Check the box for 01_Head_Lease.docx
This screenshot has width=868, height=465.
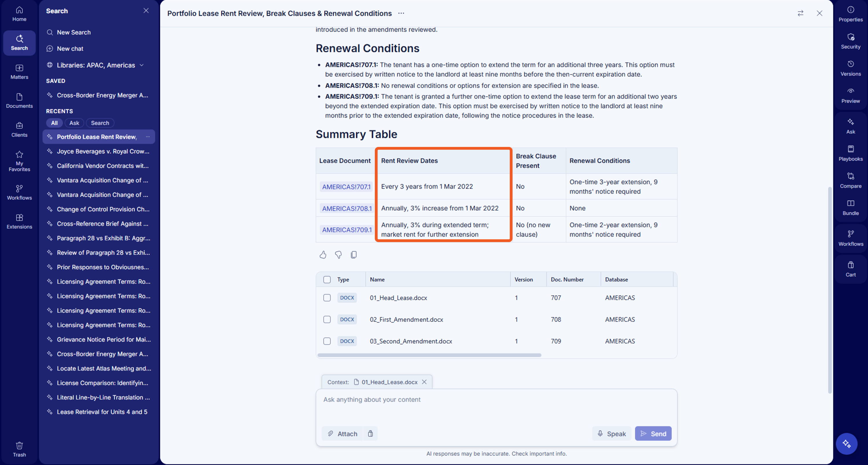tap(327, 298)
